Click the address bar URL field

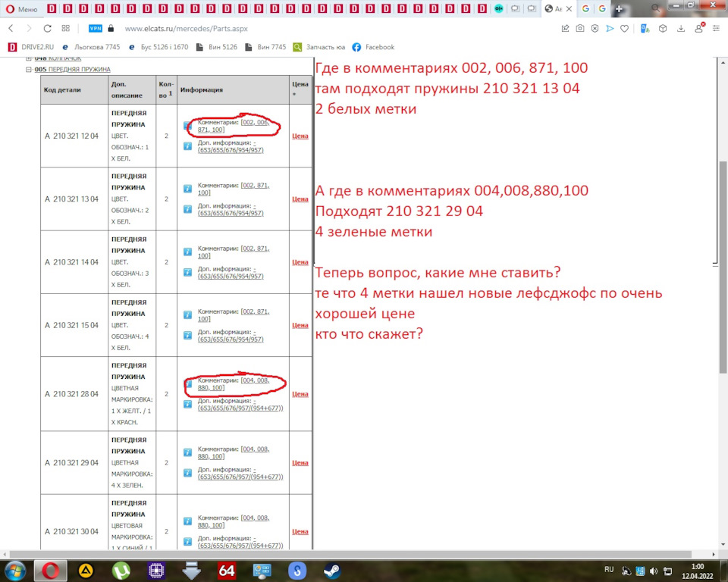tap(187, 28)
